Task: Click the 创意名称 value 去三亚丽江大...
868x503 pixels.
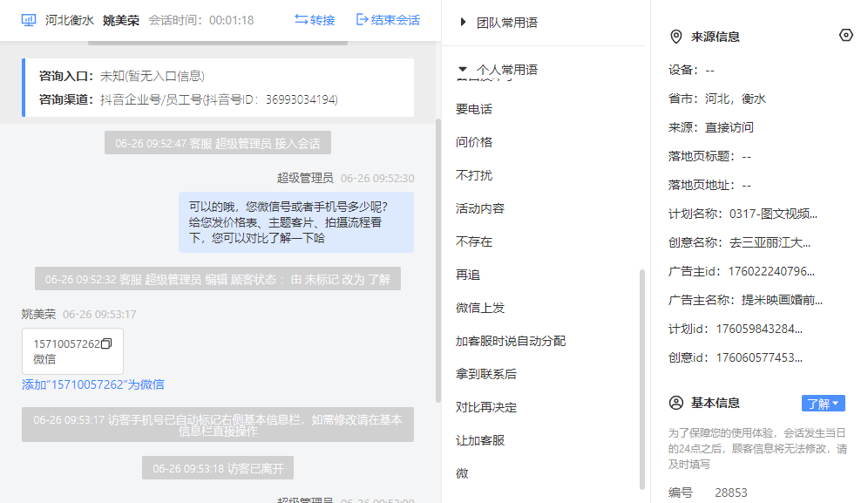Action: pyautogui.click(x=770, y=242)
